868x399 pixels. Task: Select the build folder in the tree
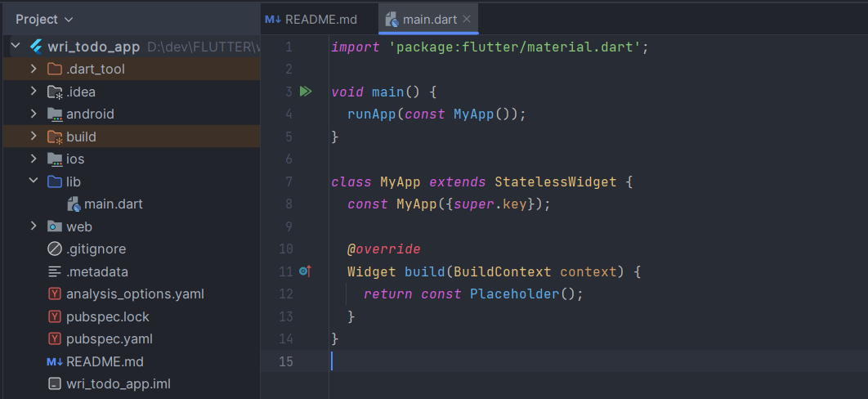[81, 137]
